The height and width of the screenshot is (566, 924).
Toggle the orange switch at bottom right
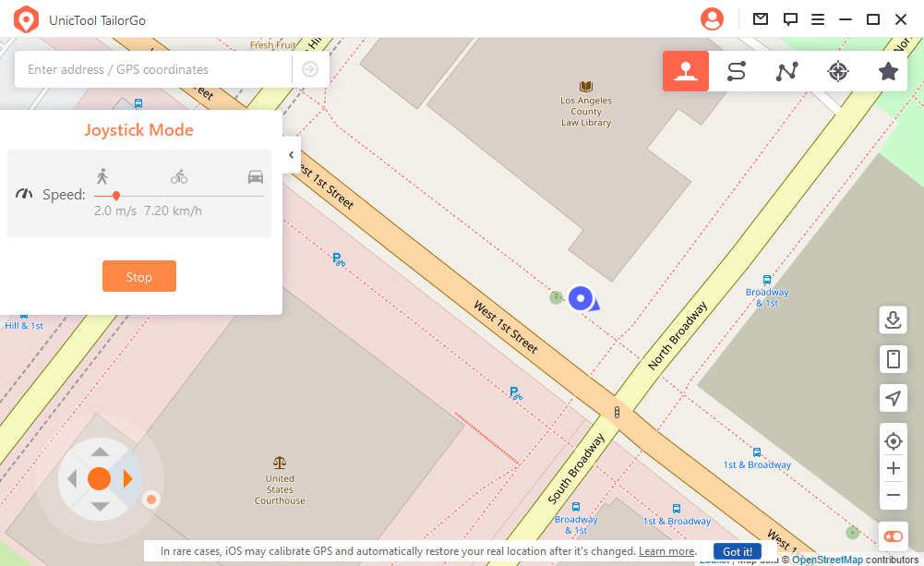click(x=893, y=536)
